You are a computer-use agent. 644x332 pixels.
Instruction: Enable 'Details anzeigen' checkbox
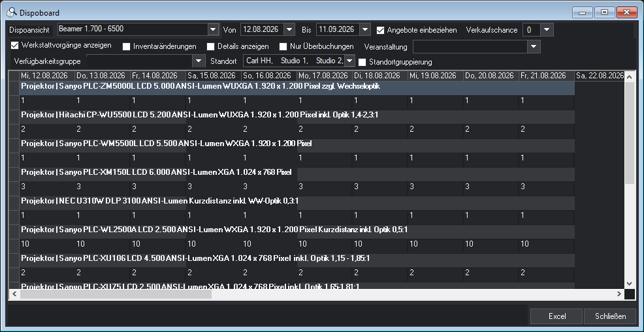pyautogui.click(x=211, y=46)
